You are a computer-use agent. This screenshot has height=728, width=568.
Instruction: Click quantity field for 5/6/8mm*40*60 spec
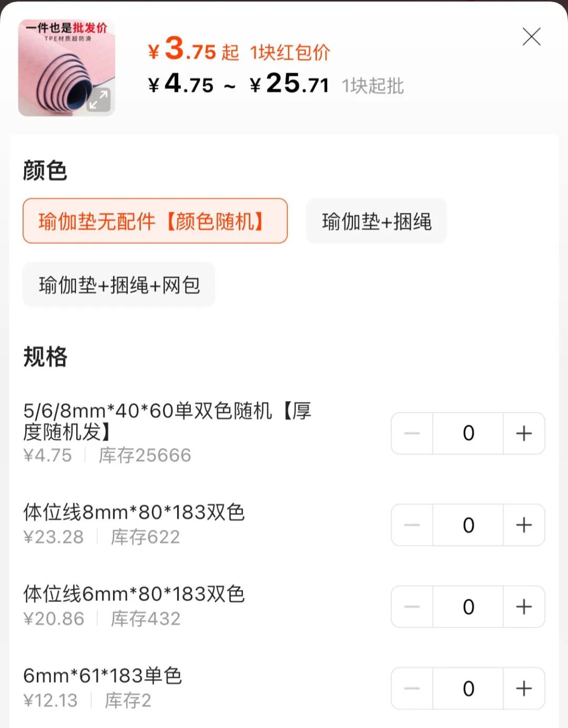click(468, 434)
